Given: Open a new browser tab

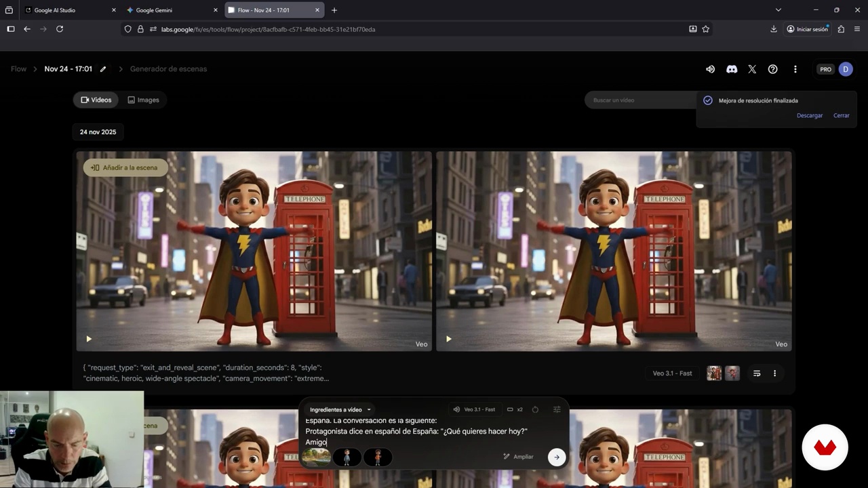Looking at the screenshot, I should 334,10.
